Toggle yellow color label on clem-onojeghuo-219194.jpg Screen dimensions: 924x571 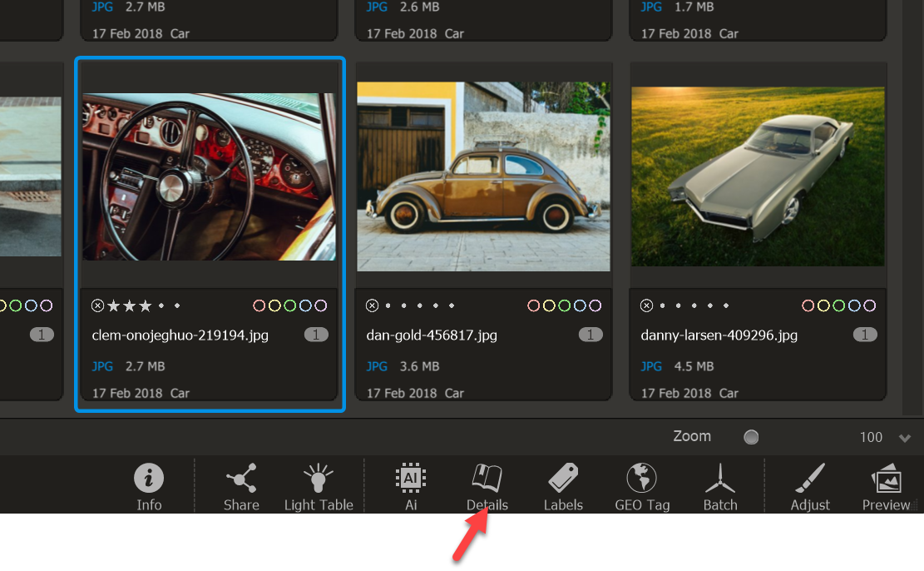pos(274,305)
